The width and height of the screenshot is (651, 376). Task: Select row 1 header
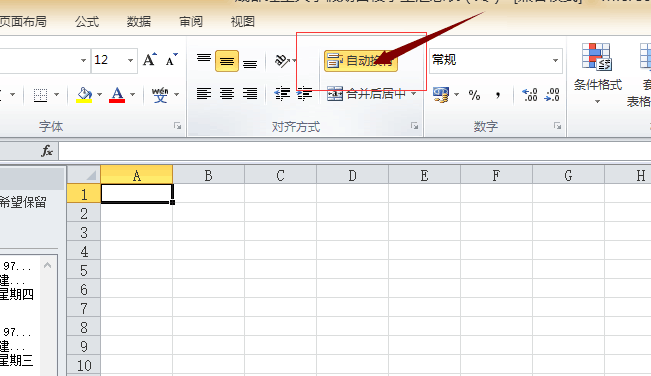84,193
